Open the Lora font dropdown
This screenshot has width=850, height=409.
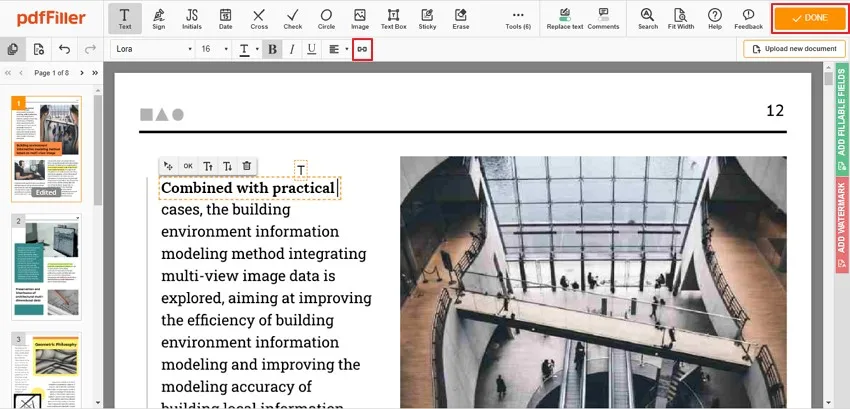pyautogui.click(x=154, y=49)
